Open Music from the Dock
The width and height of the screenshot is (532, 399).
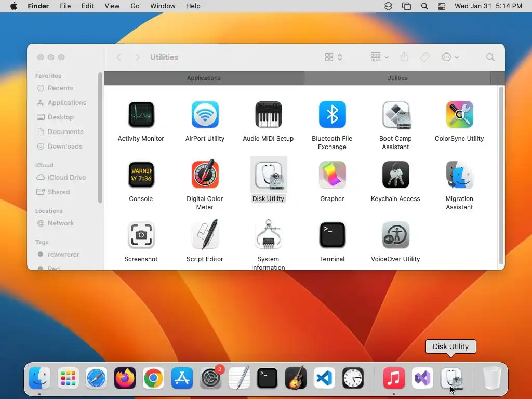point(394,378)
